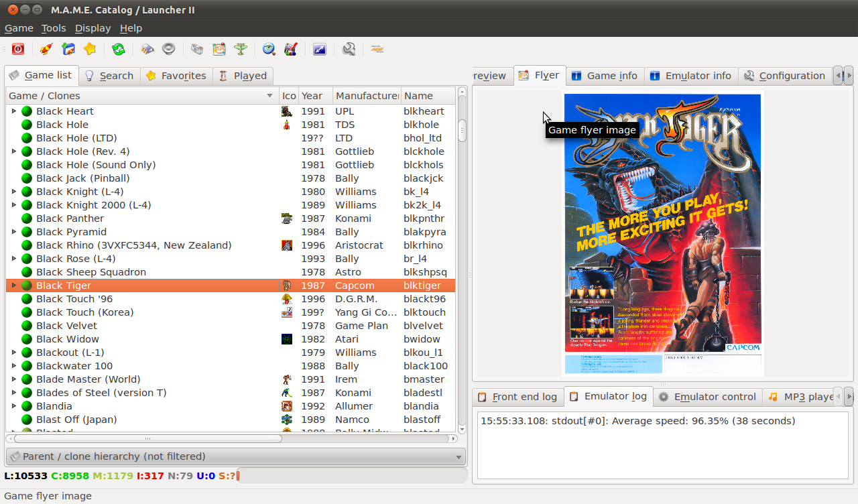This screenshot has height=504, width=858.
Task: Click the wrench settings toolbar icon
Action: [349, 49]
